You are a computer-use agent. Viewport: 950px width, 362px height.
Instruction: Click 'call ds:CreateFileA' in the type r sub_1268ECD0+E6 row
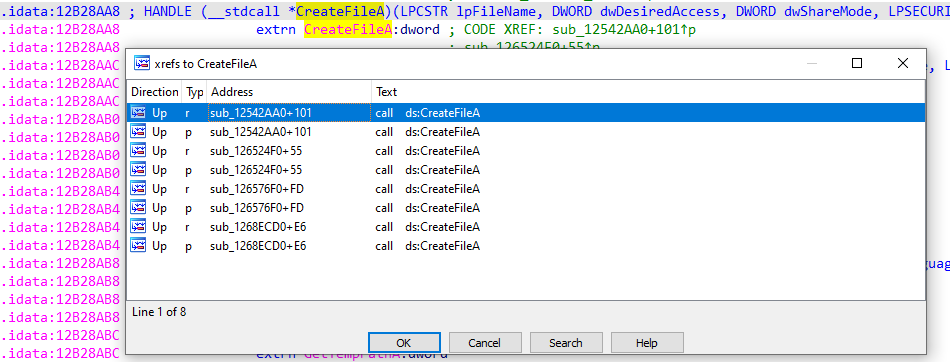pyautogui.click(x=428, y=227)
